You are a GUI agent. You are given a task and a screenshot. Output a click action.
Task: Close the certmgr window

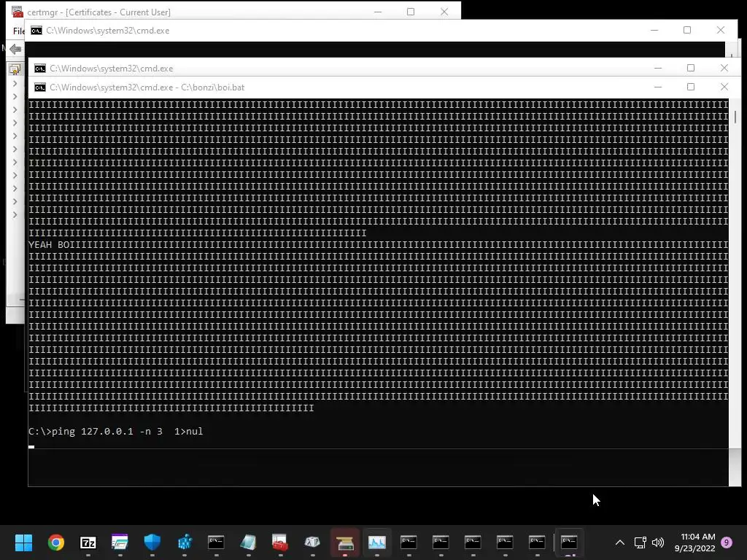coord(444,12)
